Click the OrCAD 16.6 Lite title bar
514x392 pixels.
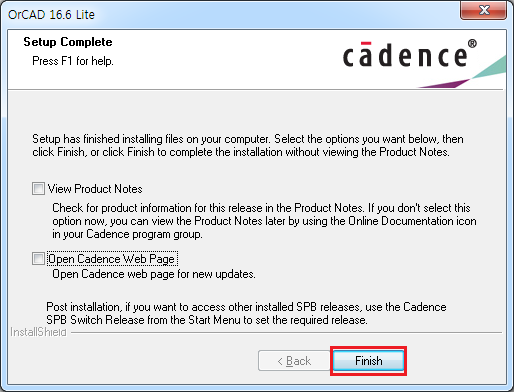click(233, 14)
